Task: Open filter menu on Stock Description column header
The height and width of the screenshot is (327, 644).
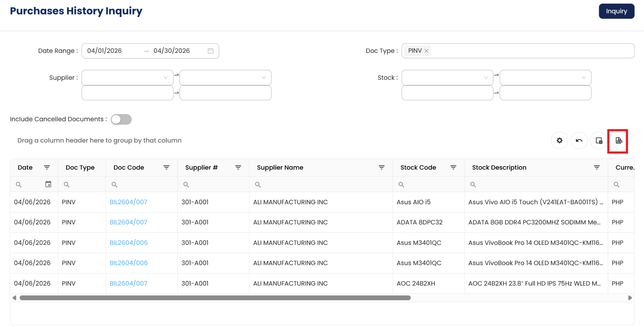Action: [597, 167]
